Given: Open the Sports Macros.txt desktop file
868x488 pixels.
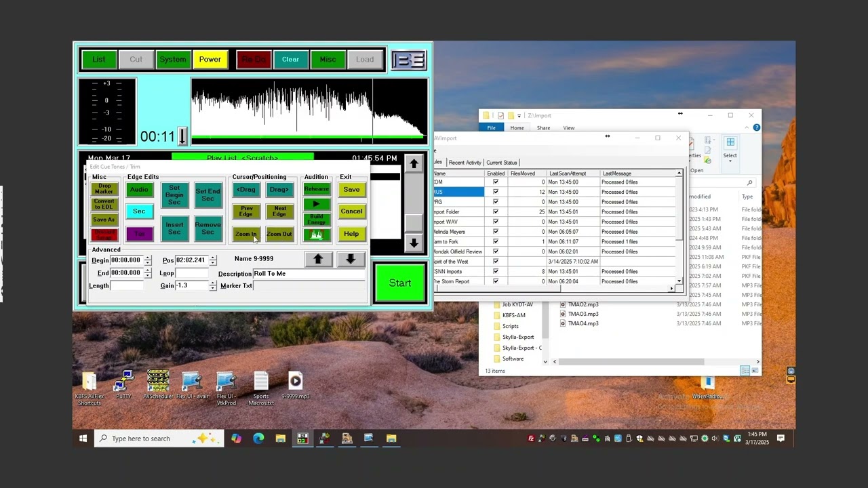Looking at the screenshot, I should [x=261, y=389].
